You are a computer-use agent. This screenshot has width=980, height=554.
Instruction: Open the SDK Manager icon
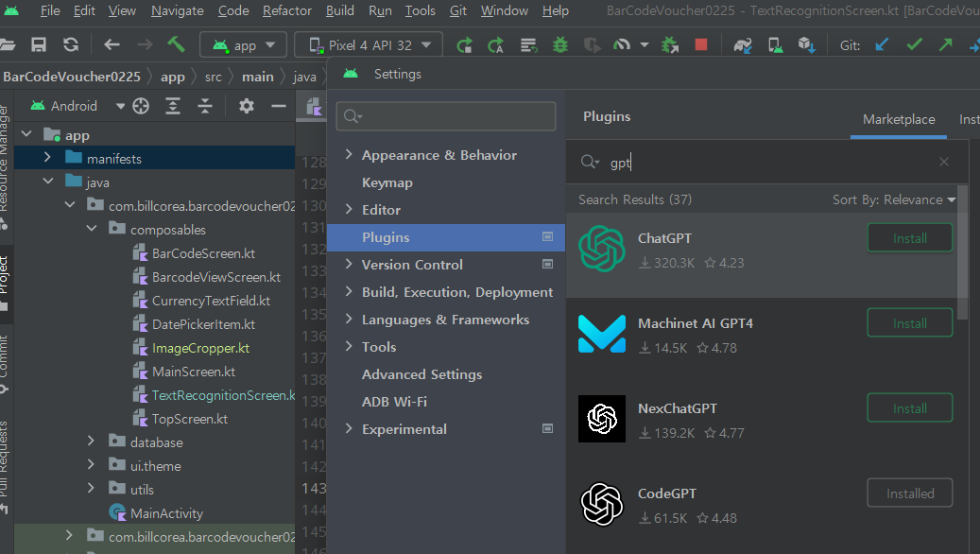click(x=807, y=45)
